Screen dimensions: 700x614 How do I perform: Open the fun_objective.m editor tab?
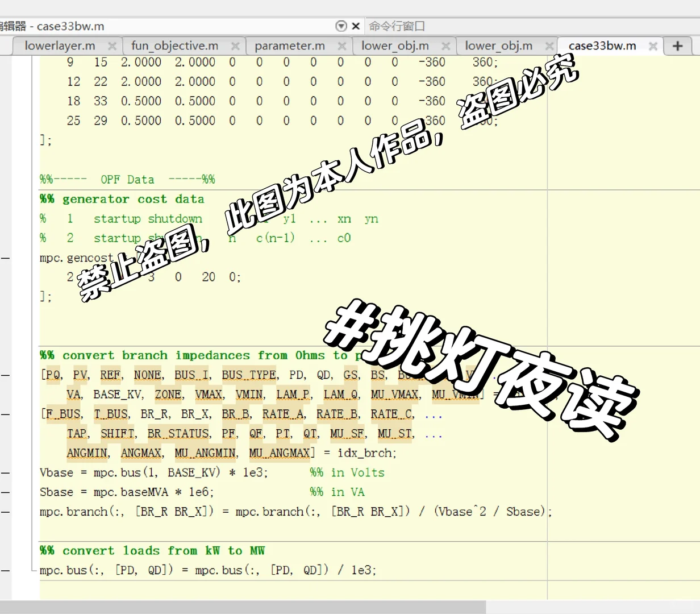point(174,45)
